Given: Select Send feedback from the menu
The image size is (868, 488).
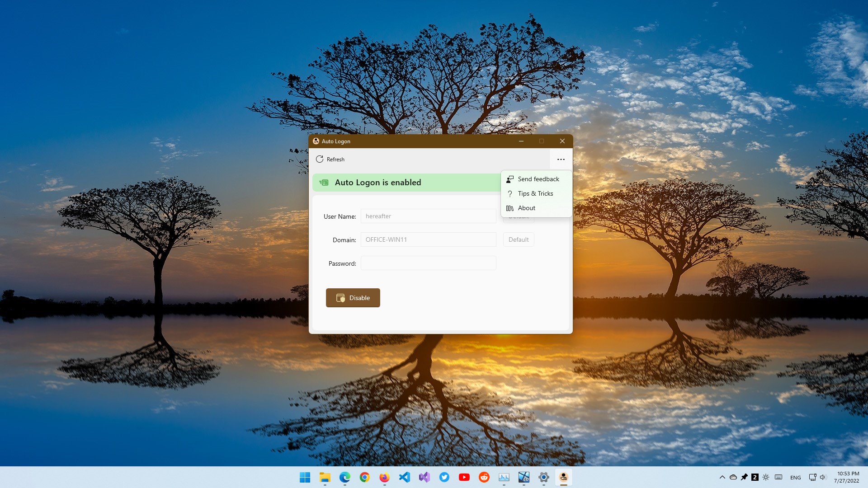Looking at the screenshot, I should [x=537, y=179].
